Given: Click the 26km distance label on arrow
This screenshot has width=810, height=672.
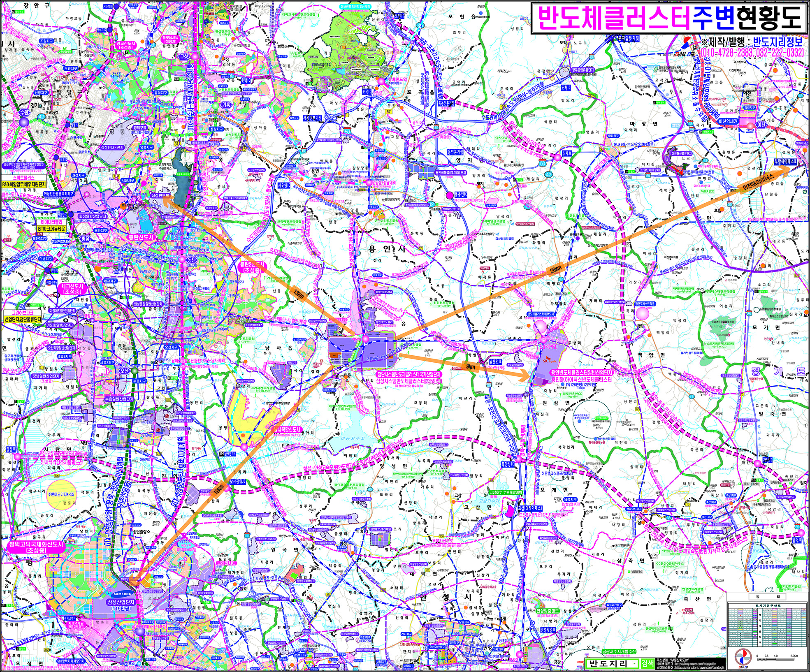Looking at the screenshot, I should coord(556,270).
